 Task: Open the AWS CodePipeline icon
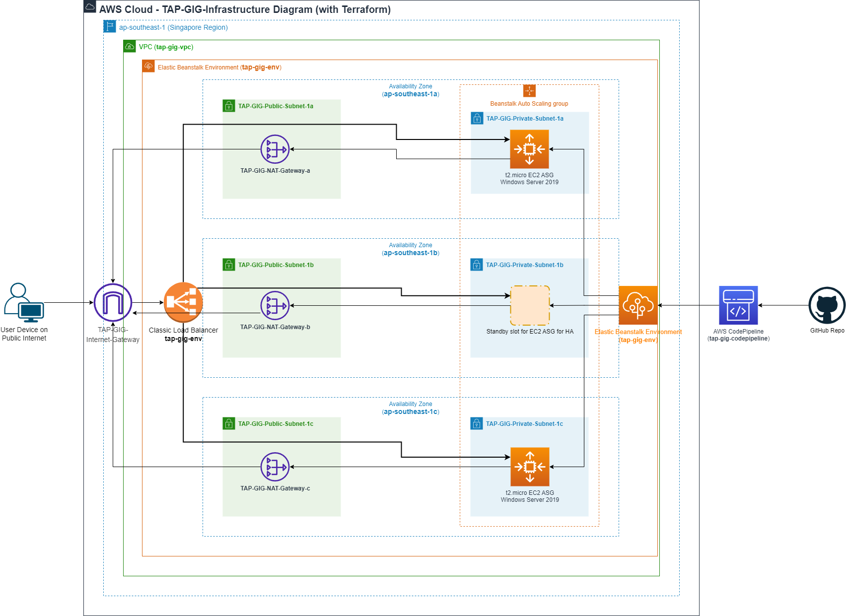tap(738, 306)
